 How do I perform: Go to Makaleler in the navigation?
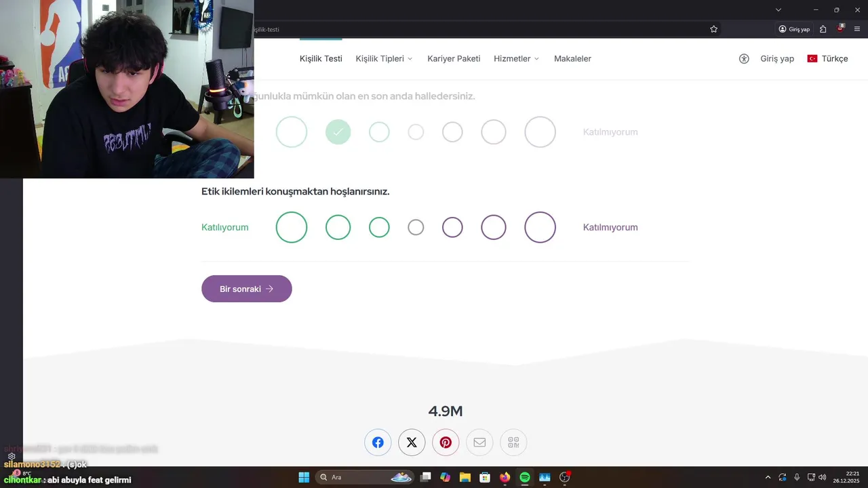(x=572, y=59)
